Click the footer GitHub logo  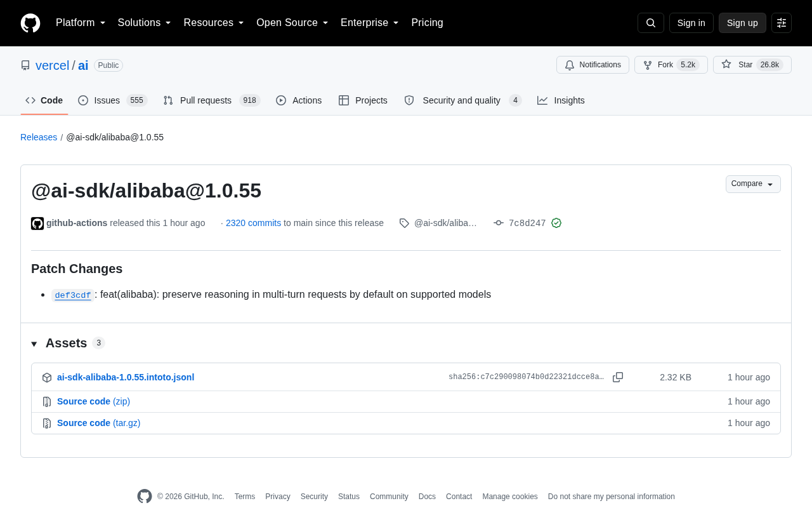[x=145, y=497]
